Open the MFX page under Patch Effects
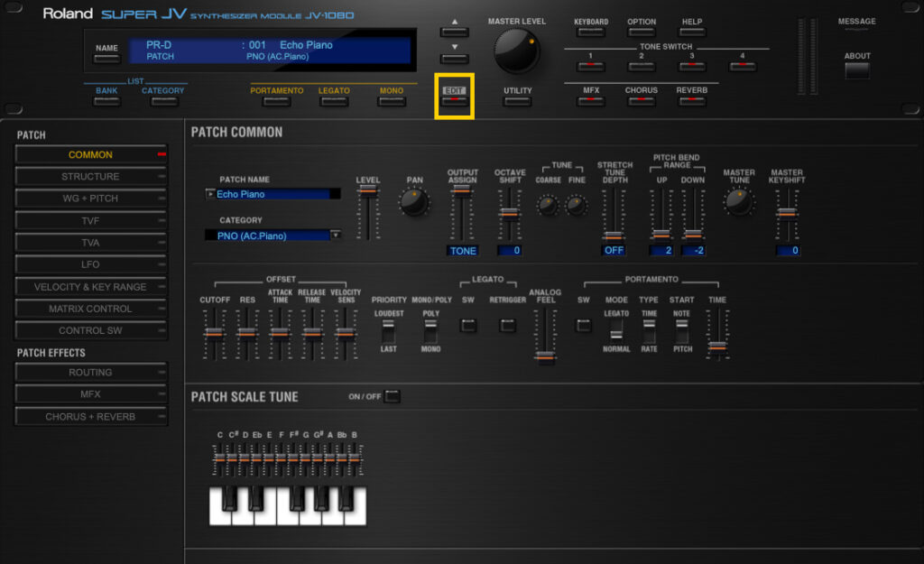Screen dimensions: 924x564 pos(91,394)
